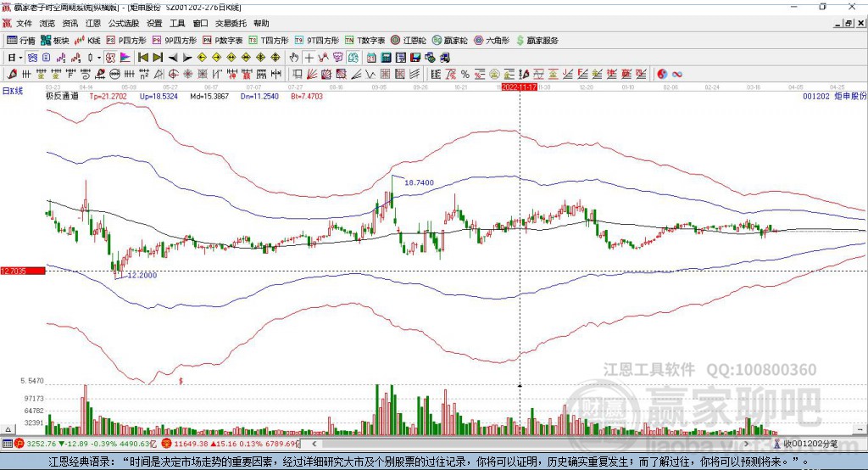This screenshot has height=470, width=868.
Task: Click the horizontal chart scrollbar track
Action: click(x=531, y=444)
